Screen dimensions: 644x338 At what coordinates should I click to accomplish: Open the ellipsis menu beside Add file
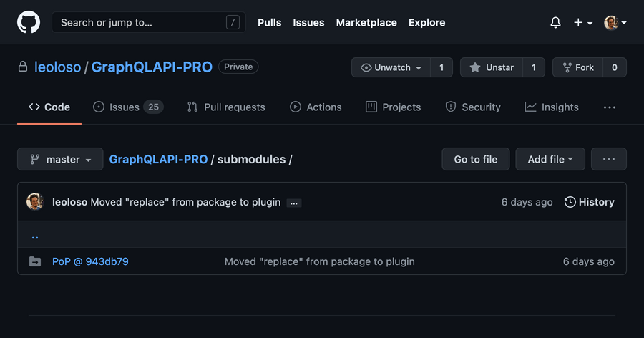click(609, 159)
